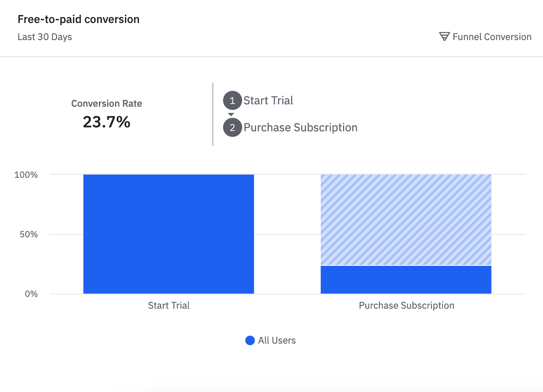Click the Purchase Subscription axis label
The image size is (543, 392).
(x=406, y=306)
